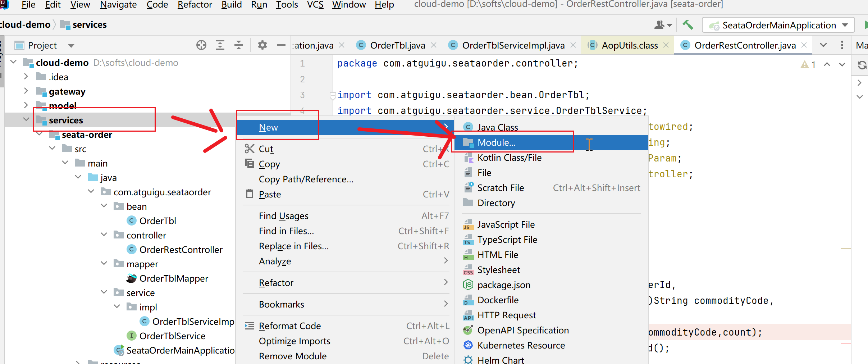Choose HTTP Request from New submenu
The image size is (868, 364).
551,315
